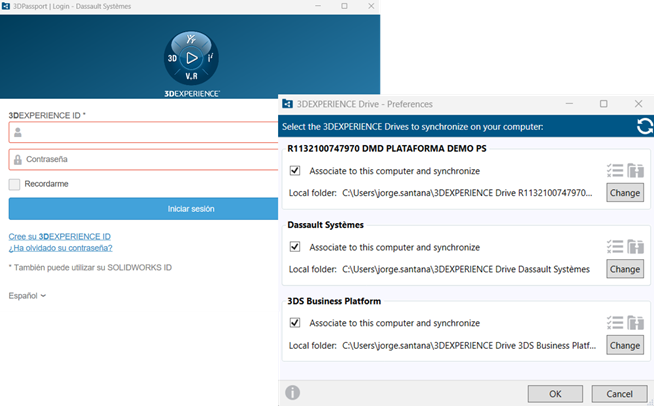Open the Español language dropdown

[x=27, y=295]
